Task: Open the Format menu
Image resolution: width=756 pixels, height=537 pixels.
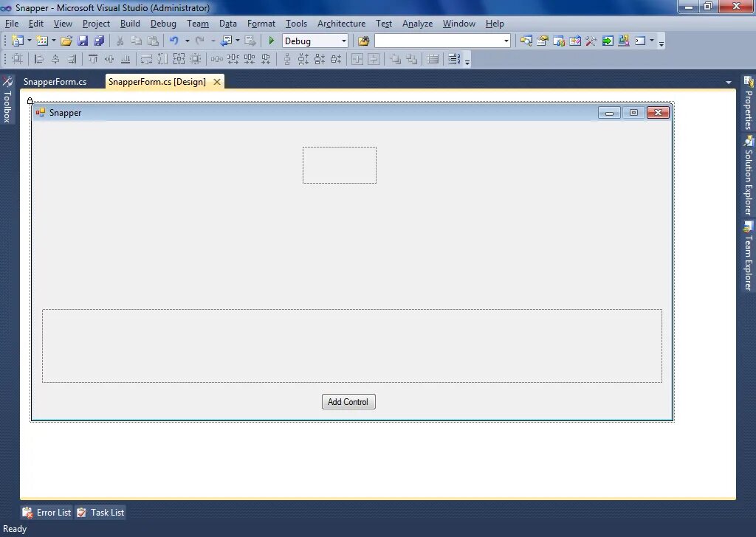Action: (x=261, y=23)
